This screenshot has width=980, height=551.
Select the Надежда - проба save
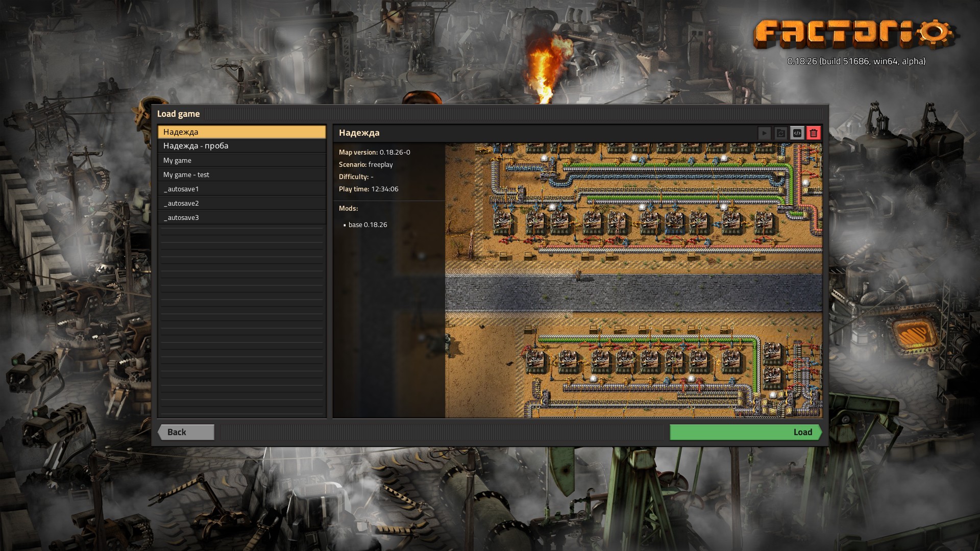pyautogui.click(x=241, y=146)
